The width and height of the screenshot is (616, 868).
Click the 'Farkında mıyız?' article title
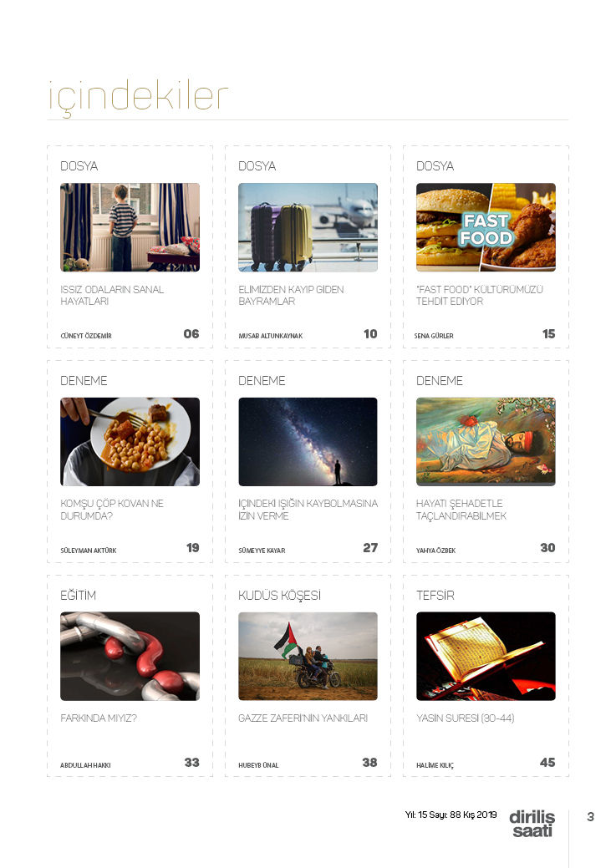pos(99,718)
